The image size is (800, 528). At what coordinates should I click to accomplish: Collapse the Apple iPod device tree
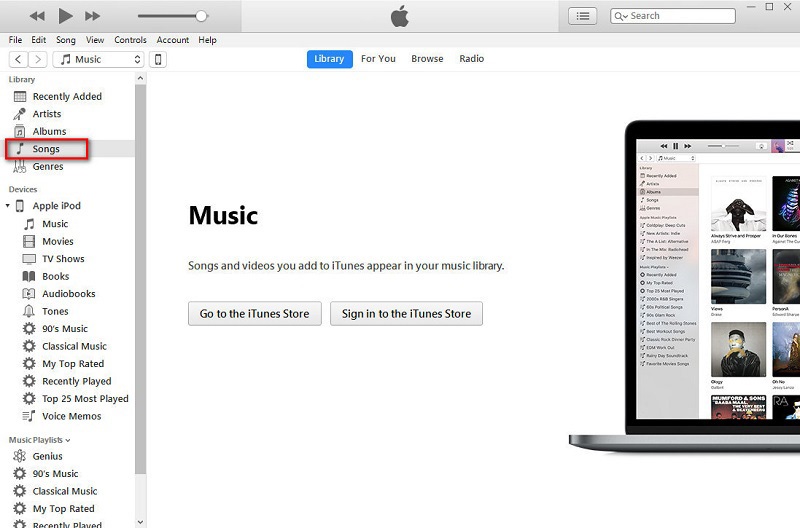(8, 206)
